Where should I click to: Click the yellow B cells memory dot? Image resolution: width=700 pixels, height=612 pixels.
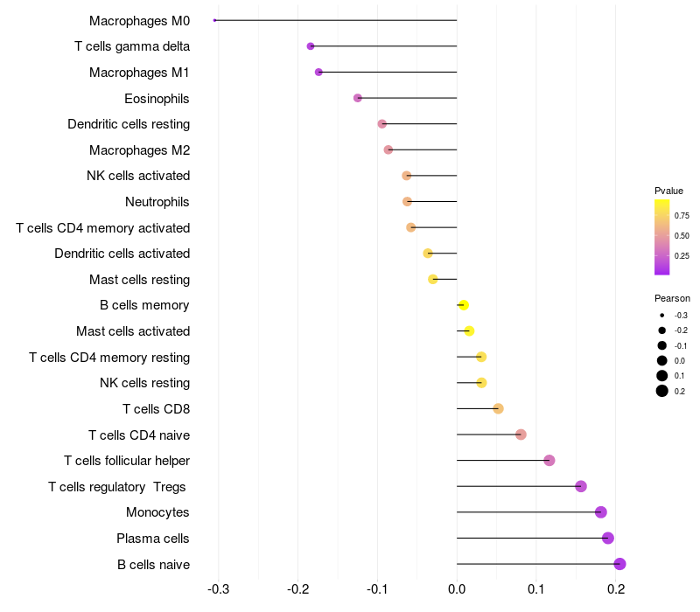tap(464, 305)
